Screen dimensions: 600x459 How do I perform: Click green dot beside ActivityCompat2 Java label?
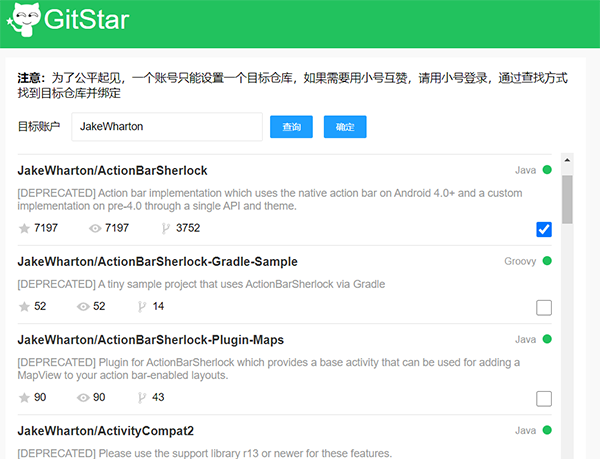pos(547,430)
